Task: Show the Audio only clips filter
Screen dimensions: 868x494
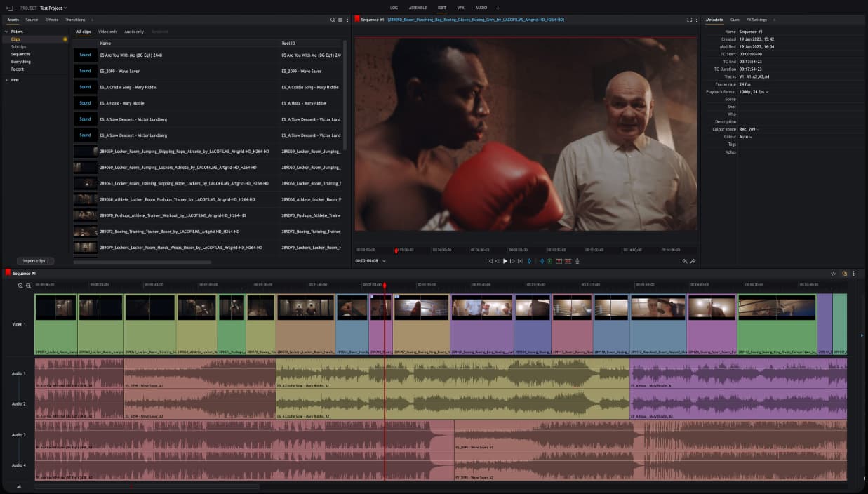Action: click(134, 32)
